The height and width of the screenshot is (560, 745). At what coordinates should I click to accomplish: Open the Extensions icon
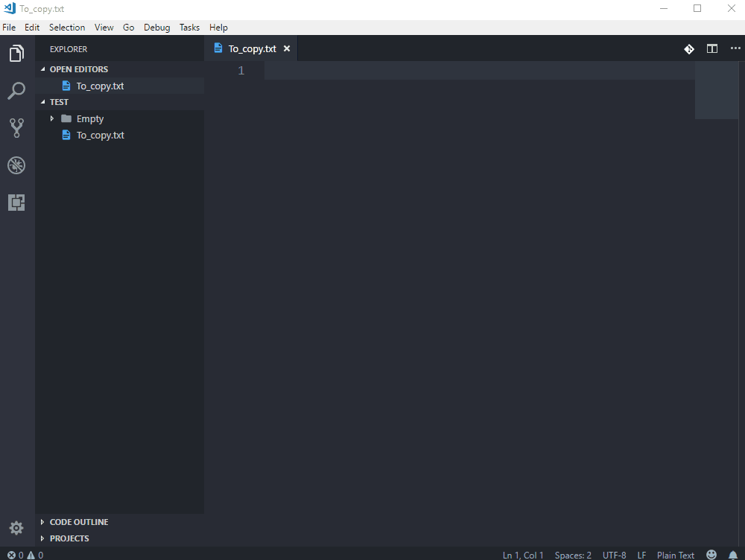point(16,202)
